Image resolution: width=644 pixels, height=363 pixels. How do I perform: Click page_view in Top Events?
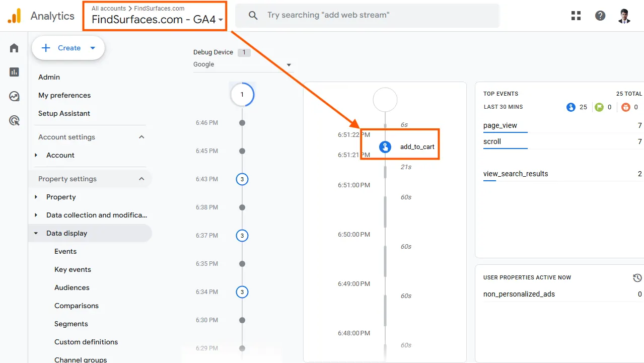point(500,125)
